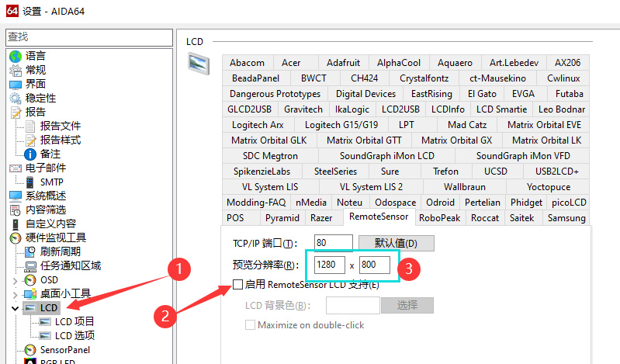The width and height of the screenshot is (620, 364).
Task: Collapse the LCD tree node
Action: [15, 308]
